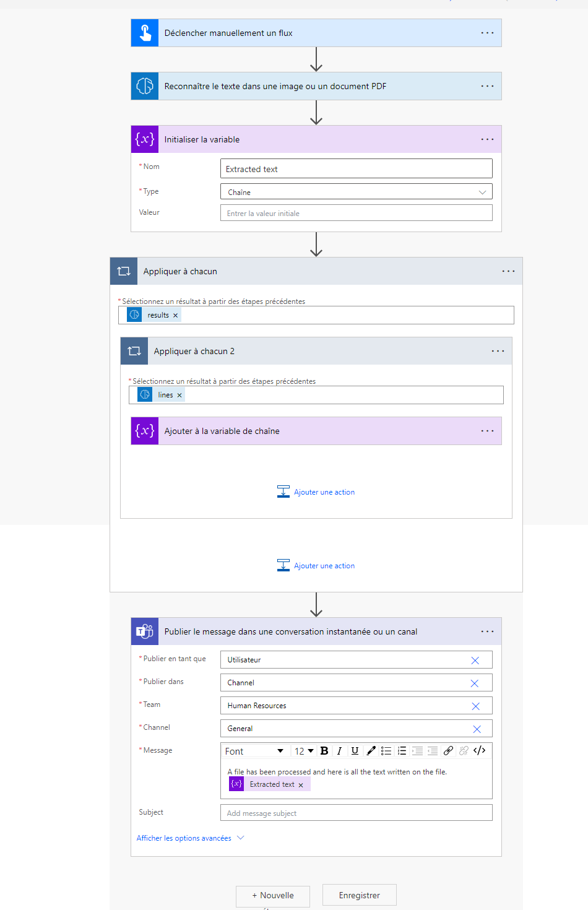Screen dimensions: 588x910
Task: Open options menu for Déclencher manuellement un flux
Action: (488, 33)
